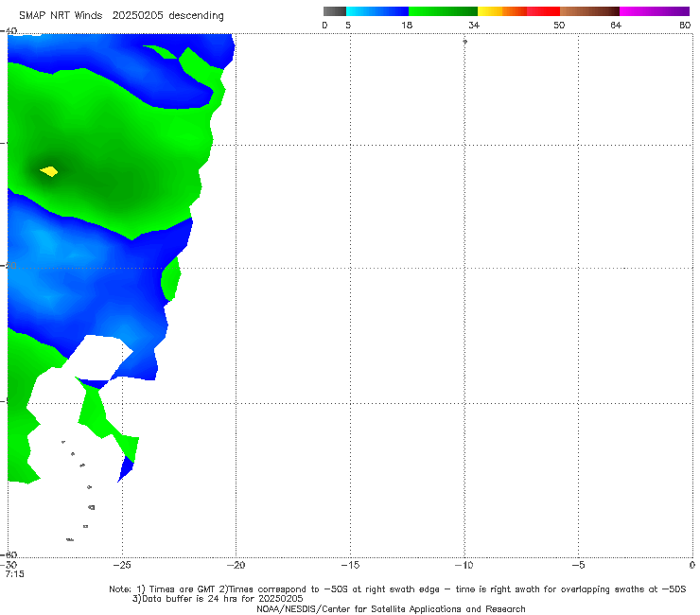700x615 pixels.
Task: Click the title "SMAP NRT Winds 20250205 descending"
Action: 121,16
